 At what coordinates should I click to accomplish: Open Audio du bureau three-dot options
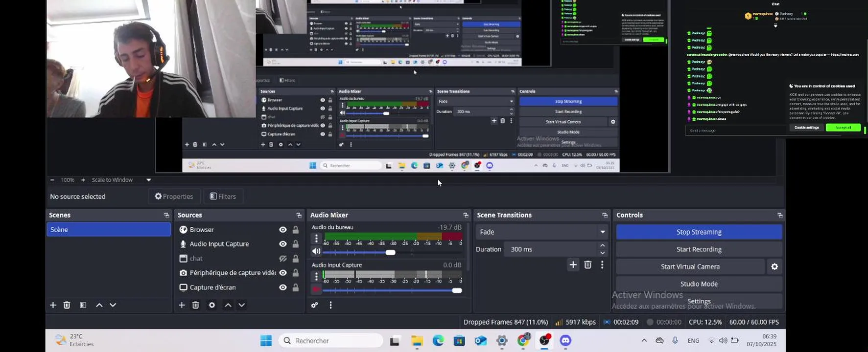coord(316,238)
